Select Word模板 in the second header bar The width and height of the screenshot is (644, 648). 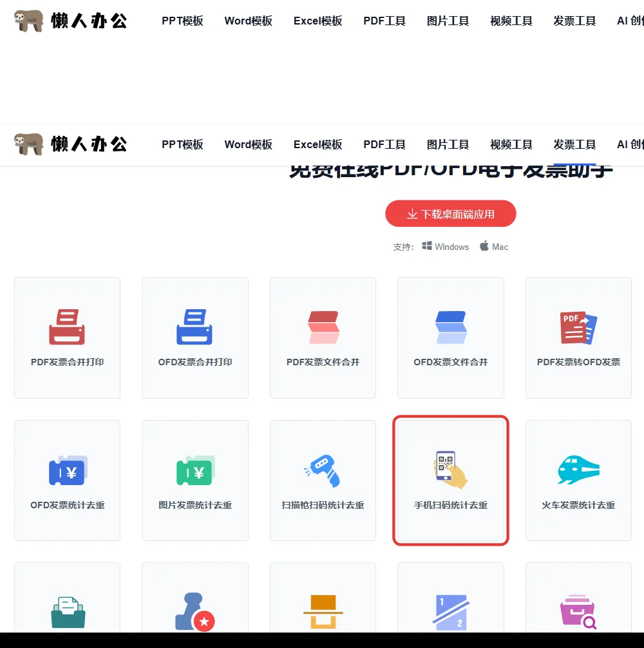(x=249, y=144)
